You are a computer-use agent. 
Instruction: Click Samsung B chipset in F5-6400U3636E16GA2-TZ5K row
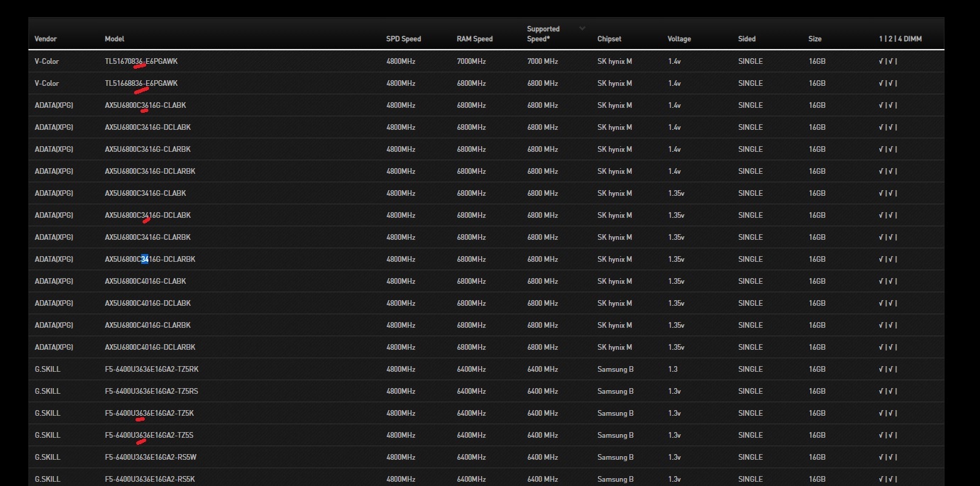pos(615,414)
